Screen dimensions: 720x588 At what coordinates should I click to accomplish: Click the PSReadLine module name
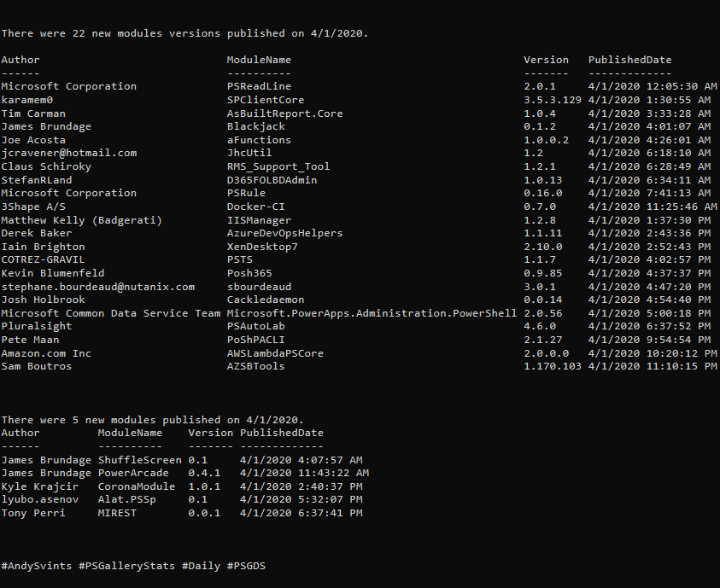point(259,86)
